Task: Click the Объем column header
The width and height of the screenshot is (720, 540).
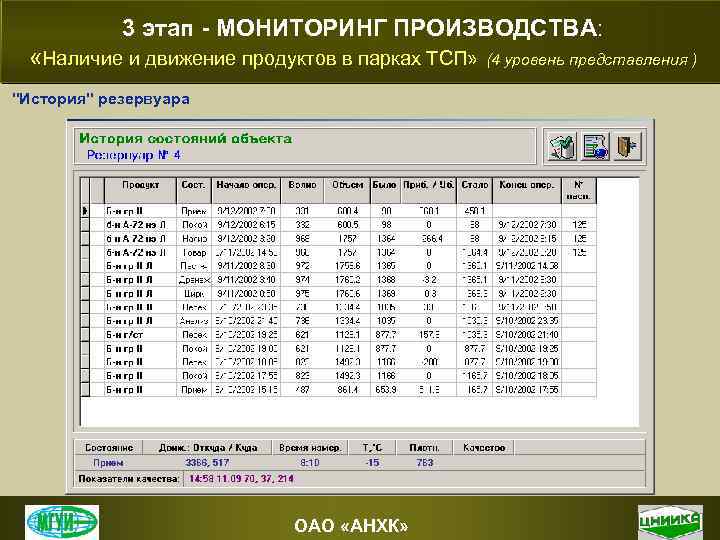Action: click(x=347, y=191)
